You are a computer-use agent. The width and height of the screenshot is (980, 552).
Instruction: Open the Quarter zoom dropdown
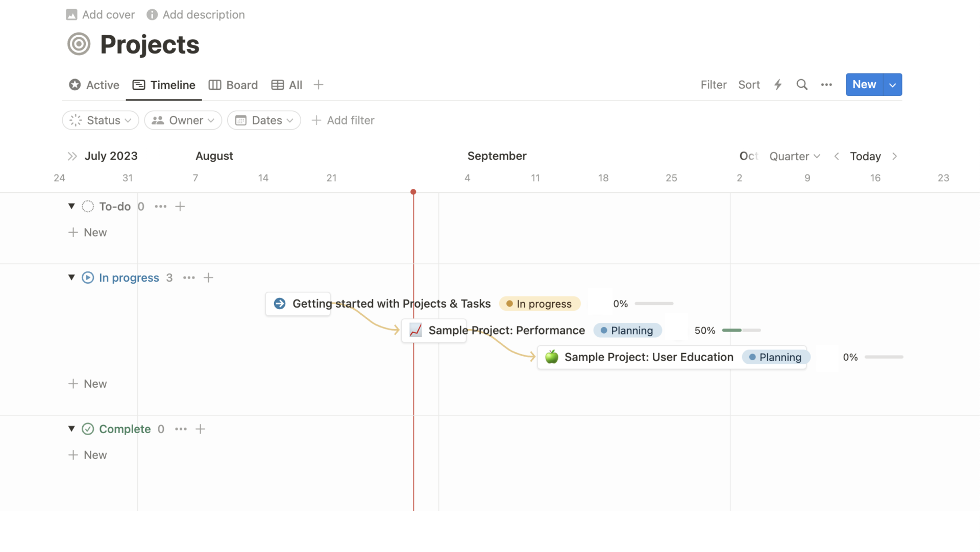[x=794, y=156]
